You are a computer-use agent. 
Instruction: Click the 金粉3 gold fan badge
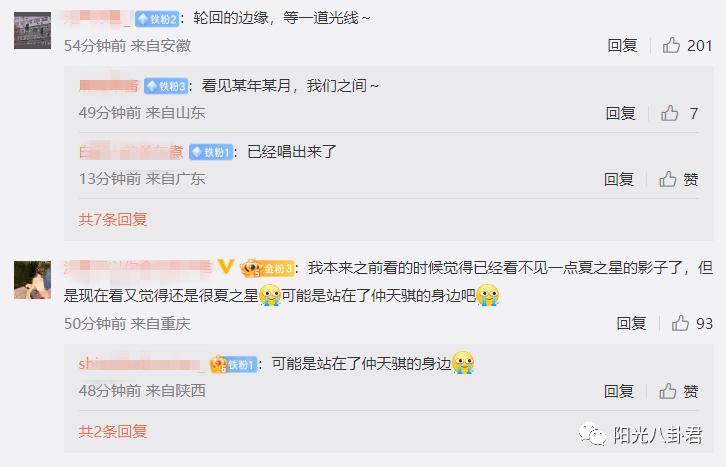point(267,268)
